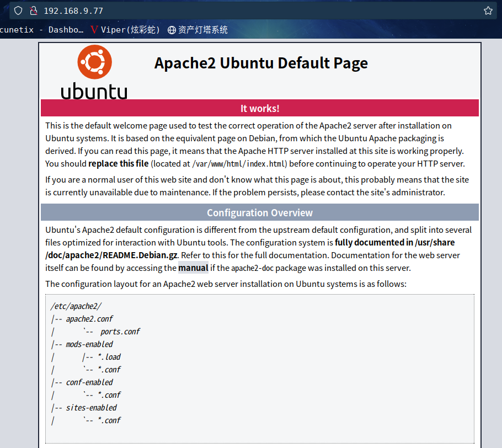The image size is (502, 448).
Task: Click the Apache2 Ubuntu Default Page heading
Action: 261,63
